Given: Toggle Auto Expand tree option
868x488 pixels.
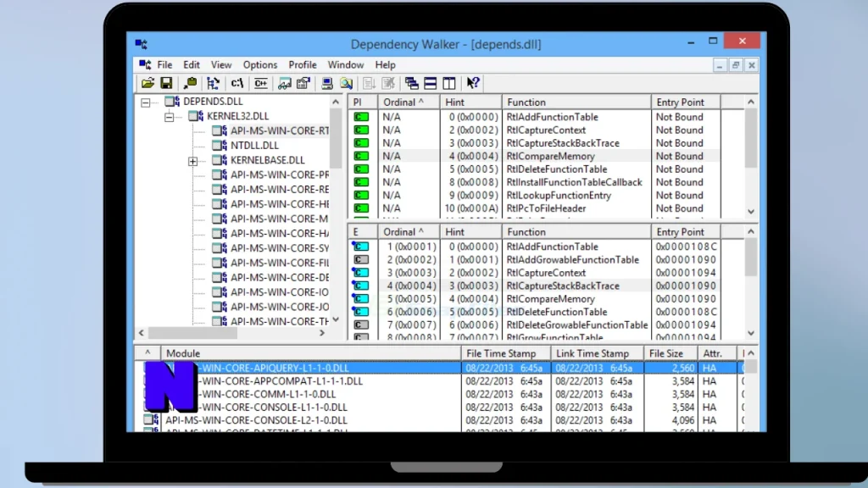Looking at the screenshot, I should pyautogui.click(x=213, y=83).
